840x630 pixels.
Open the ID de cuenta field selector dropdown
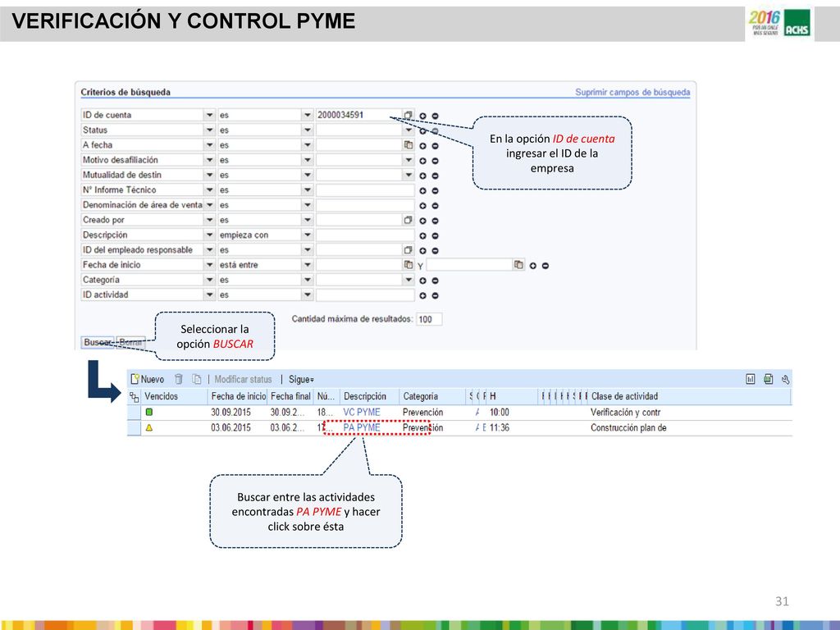click(x=209, y=115)
